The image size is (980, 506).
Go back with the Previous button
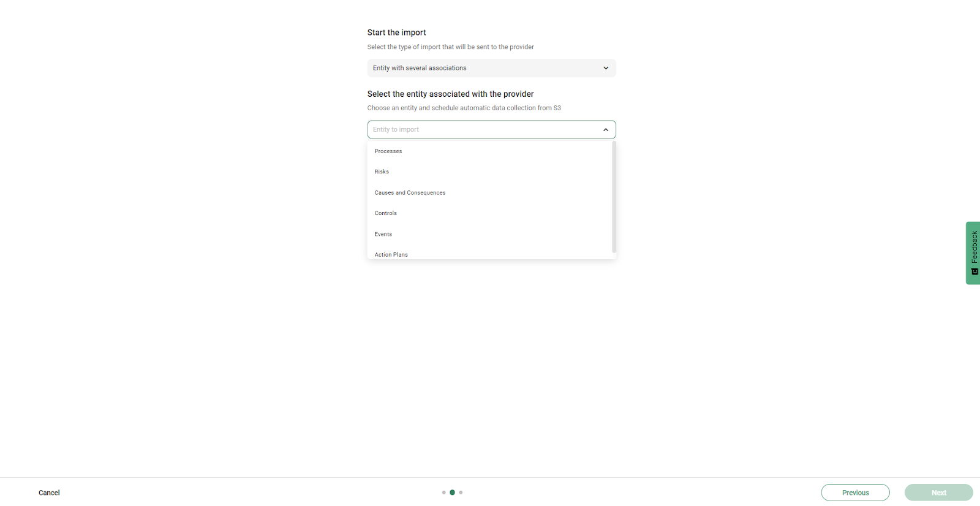(855, 493)
